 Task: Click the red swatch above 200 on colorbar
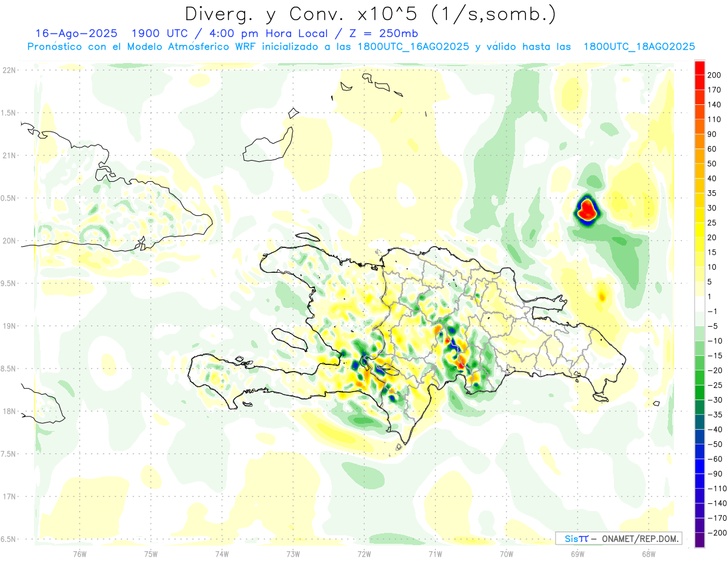point(699,68)
